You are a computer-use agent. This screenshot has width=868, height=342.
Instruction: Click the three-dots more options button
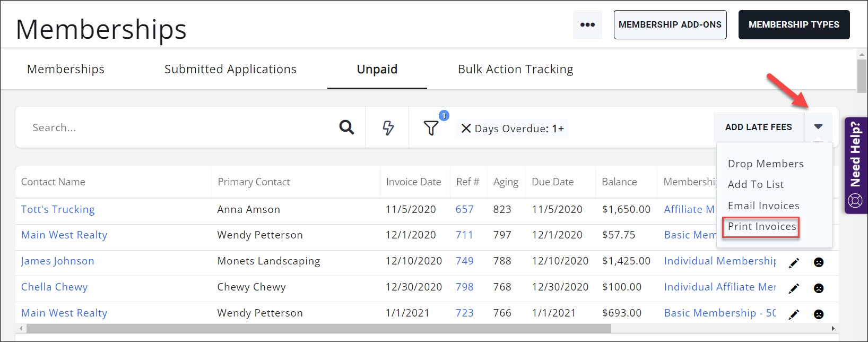[587, 24]
